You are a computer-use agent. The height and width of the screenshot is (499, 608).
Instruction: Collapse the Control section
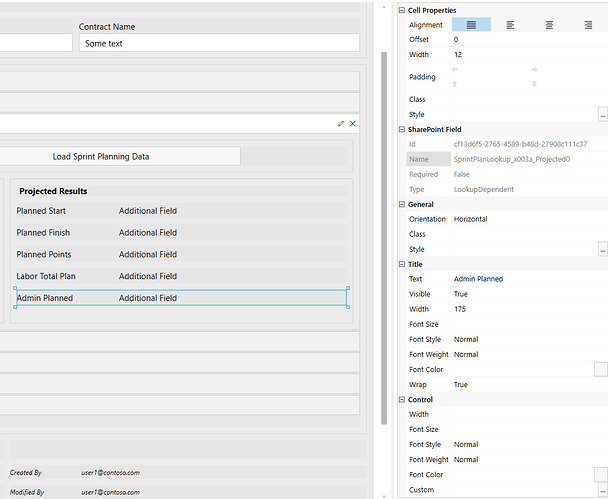coord(402,399)
